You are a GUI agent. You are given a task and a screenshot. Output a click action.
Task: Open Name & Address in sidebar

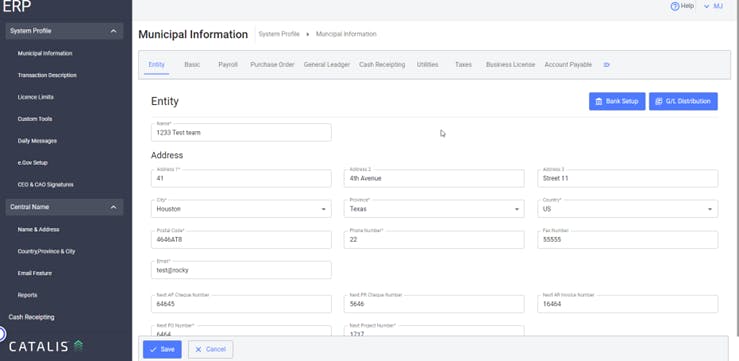38,230
